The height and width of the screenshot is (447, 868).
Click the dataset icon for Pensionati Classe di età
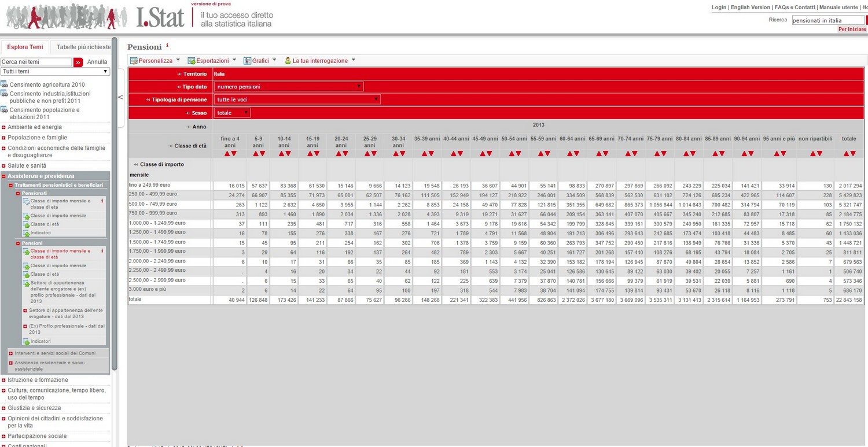point(25,224)
